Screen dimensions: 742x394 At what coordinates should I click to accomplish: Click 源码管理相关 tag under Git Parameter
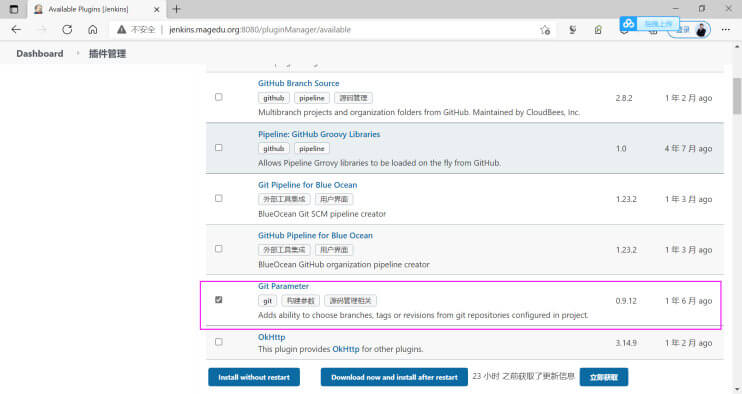pyautogui.click(x=351, y=301)
